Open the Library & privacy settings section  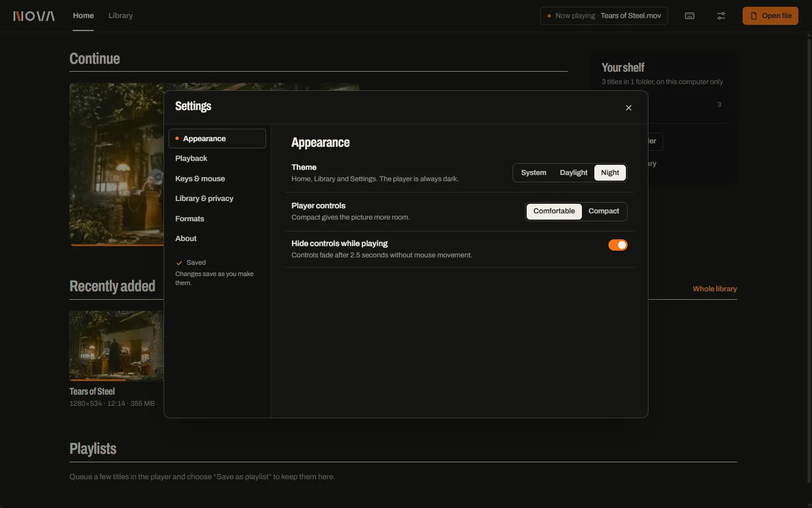click(217, 199)
